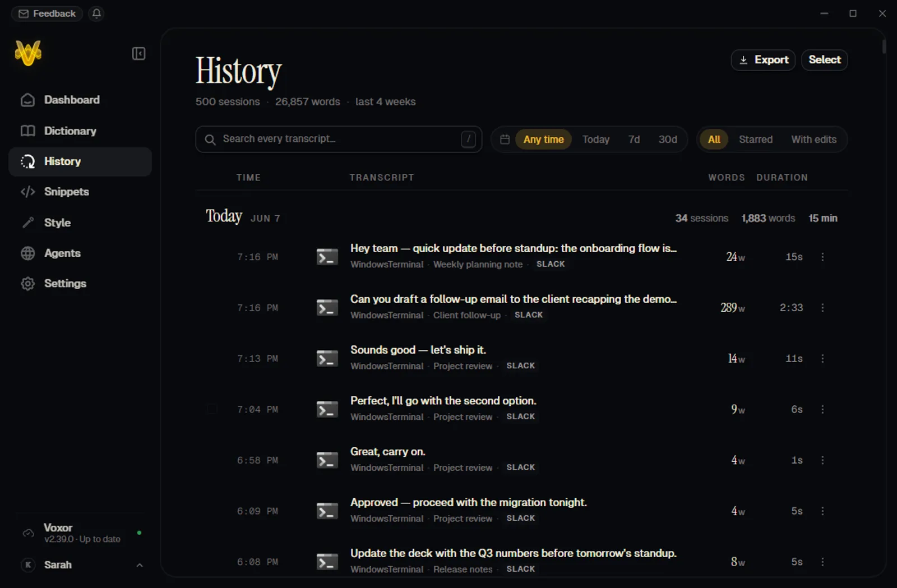Click the Sarah profile avatar
This screenshot has height=588, width=897.
tap(28, 565)
